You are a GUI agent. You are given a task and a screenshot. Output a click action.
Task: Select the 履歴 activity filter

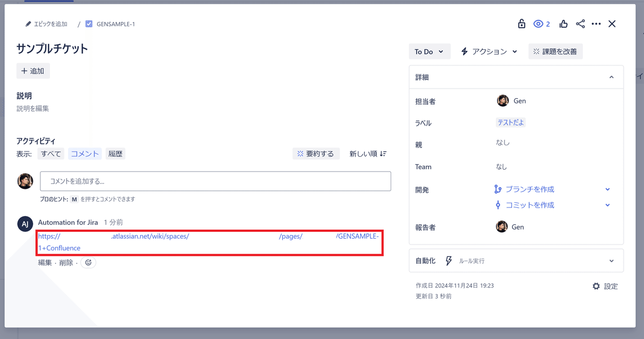[x=115, y=154]
